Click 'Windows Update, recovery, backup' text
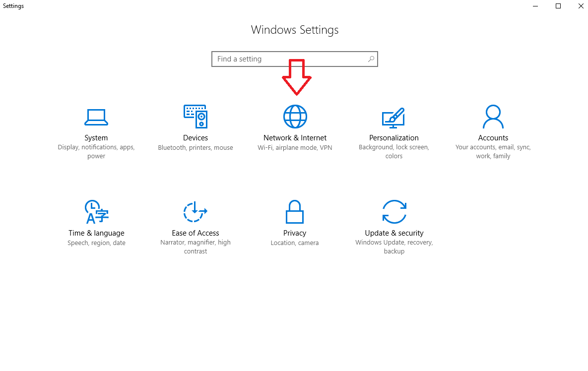The height and width of the screenshot is (371, 588). tap(394, 247)
